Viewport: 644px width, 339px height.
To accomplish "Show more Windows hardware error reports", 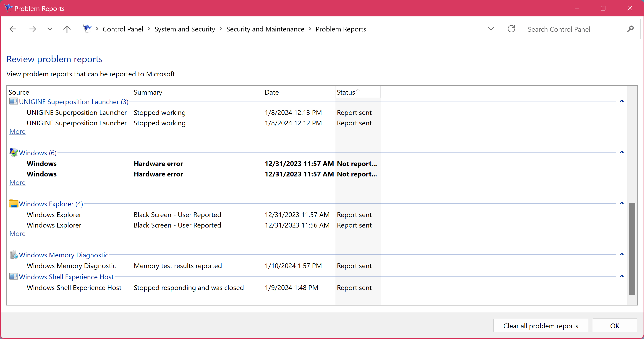I will tap(18, 183).
